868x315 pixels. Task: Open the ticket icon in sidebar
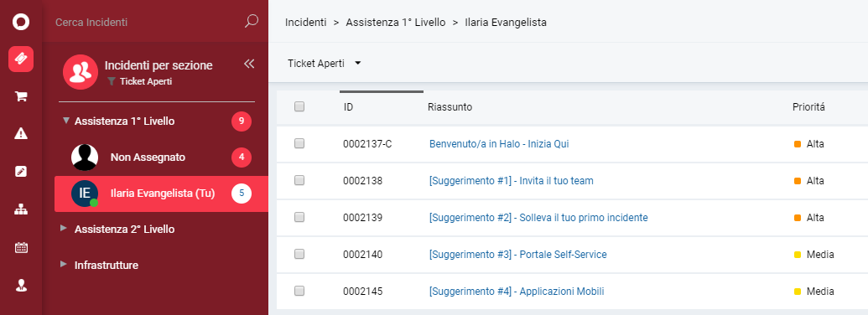pos(21,59)
